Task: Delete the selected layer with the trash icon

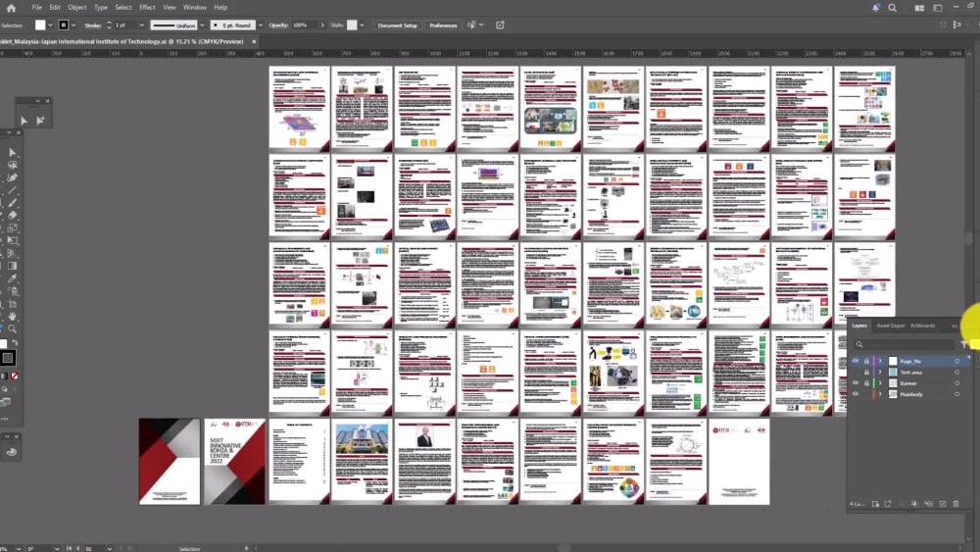Action: click(x=955, y=504)
